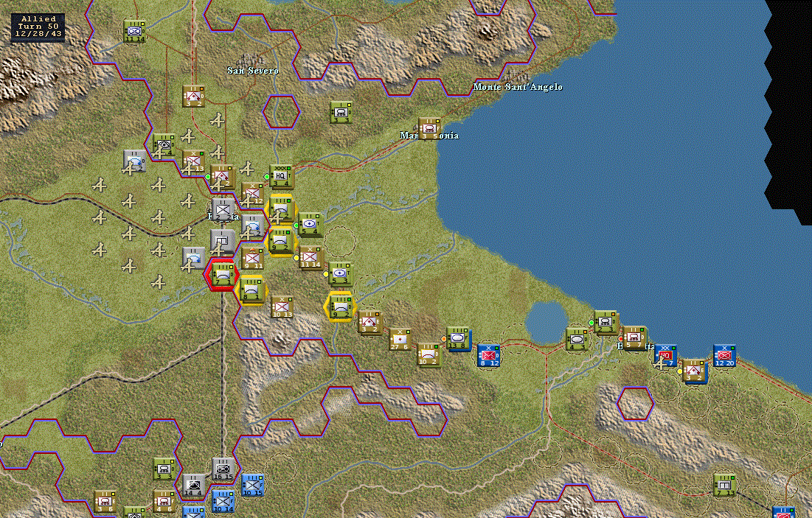
Task: Click the empty outlined hex below San Severo
Action: pyautogui.click(x=281, y=112)
